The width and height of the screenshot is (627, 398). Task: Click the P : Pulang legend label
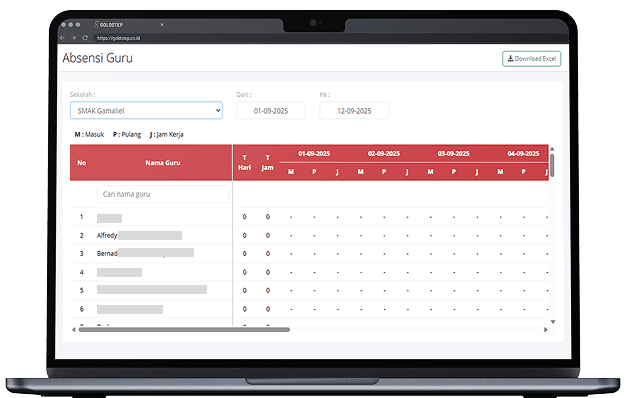click(127, 134)
